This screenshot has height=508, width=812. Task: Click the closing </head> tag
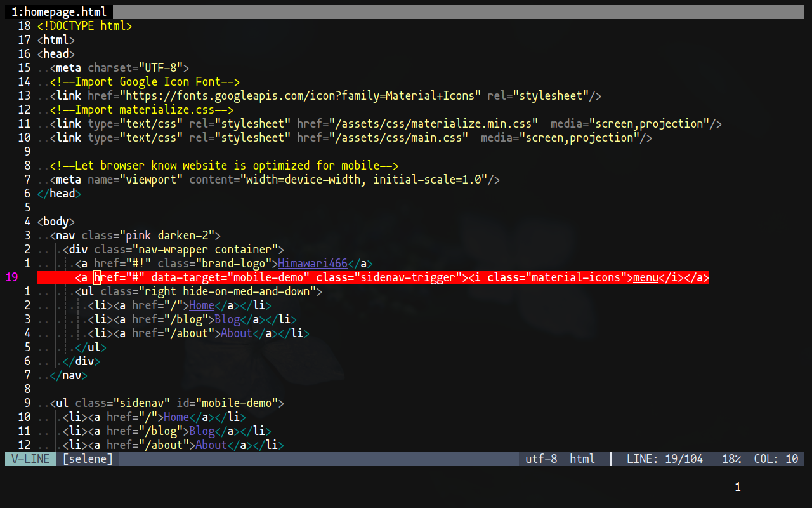59,194
